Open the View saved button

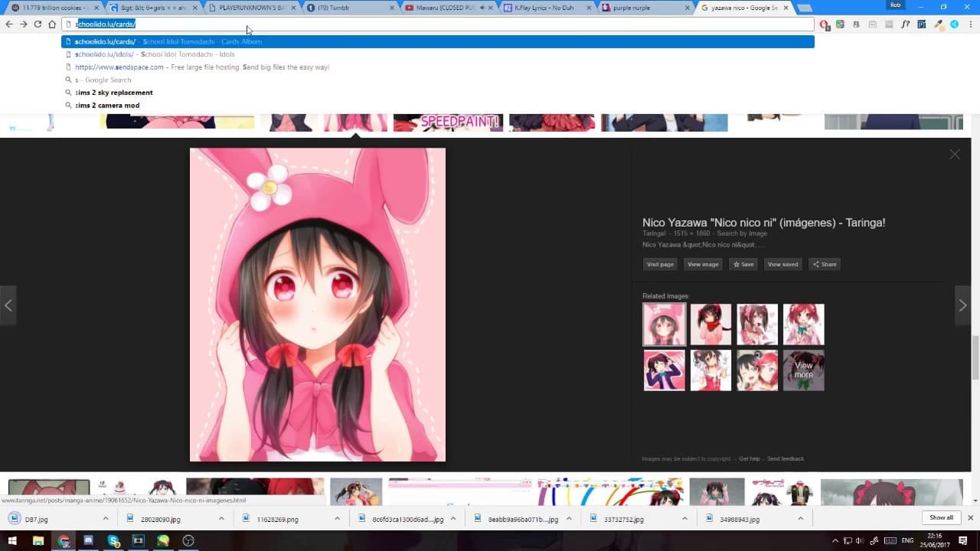coord(782,264)
